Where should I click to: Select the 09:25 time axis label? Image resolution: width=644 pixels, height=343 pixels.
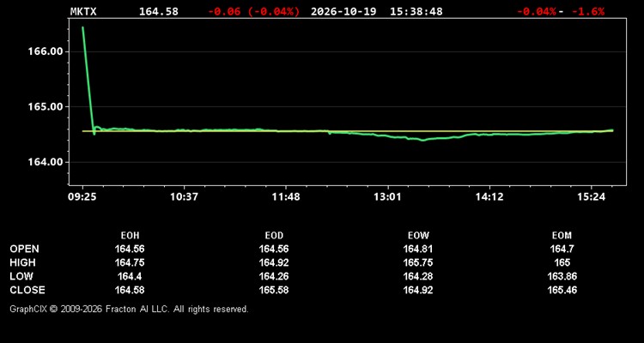82,197
